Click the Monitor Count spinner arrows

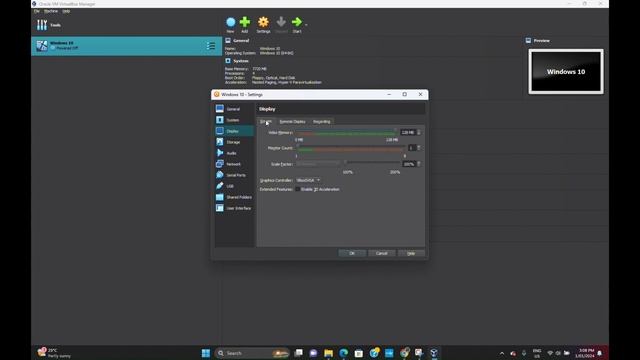(419, 148)
